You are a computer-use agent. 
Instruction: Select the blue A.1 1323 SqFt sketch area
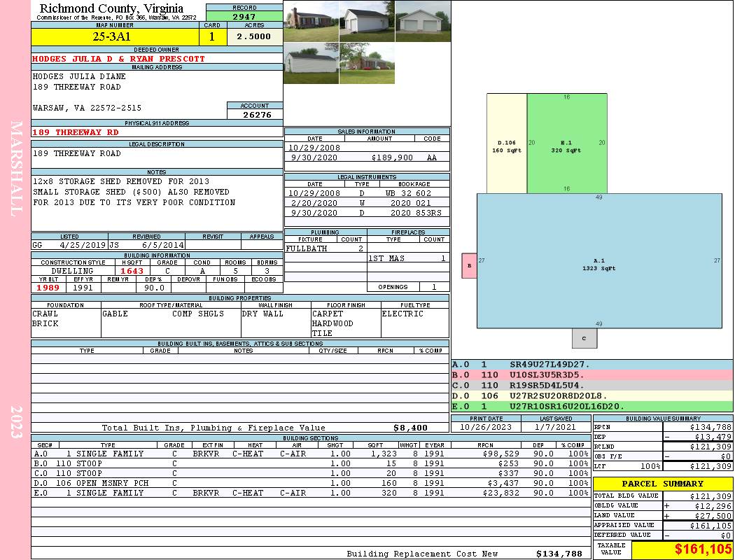[598, 261]
